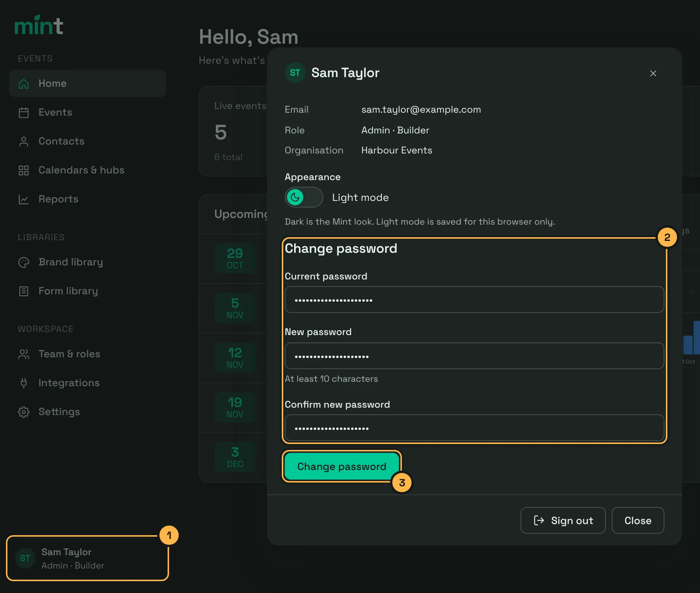Click the Light mode label

click(360, 198)
